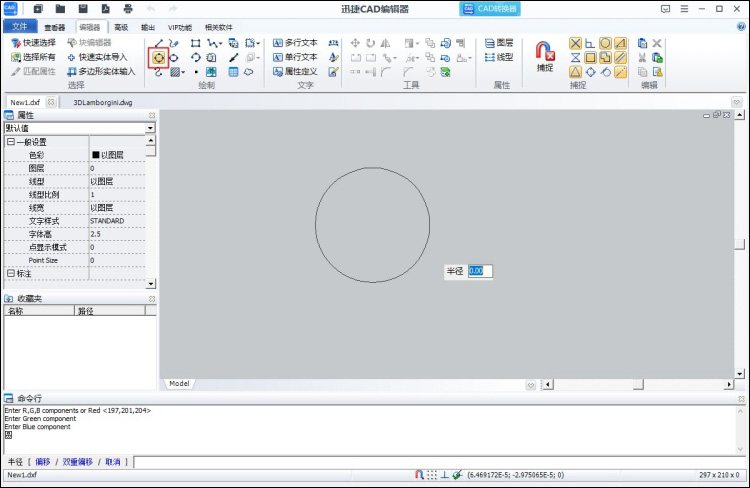Click the 图层 button in the Properties group

499,43
